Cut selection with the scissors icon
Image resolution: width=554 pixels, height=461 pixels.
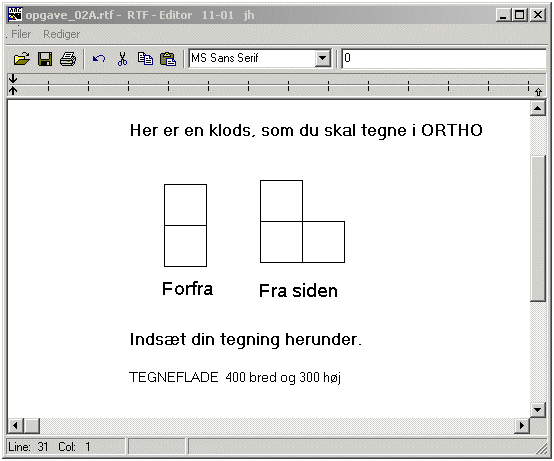122,59
